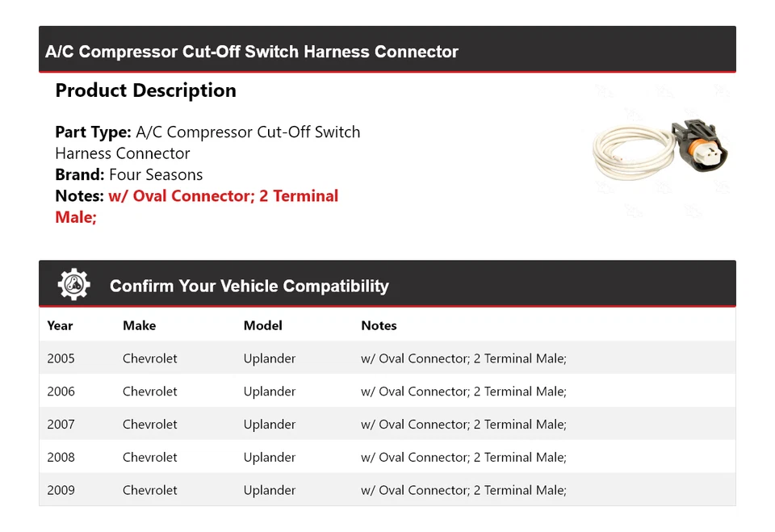Click the A/C Compressor Cut-Off Switch title bar
This screenshot has height=532, width=775.
[252, 52]
